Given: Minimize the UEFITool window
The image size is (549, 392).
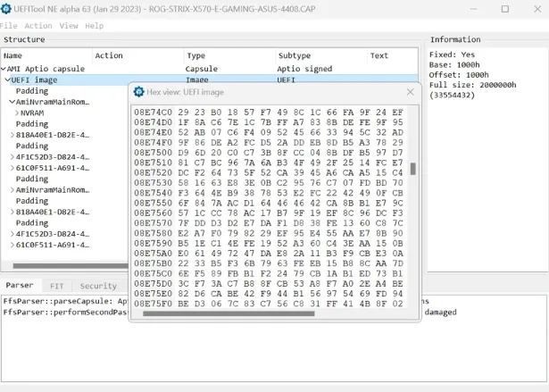Looking at the screenshot, I should pyautogui.click(x=473, y=9).
